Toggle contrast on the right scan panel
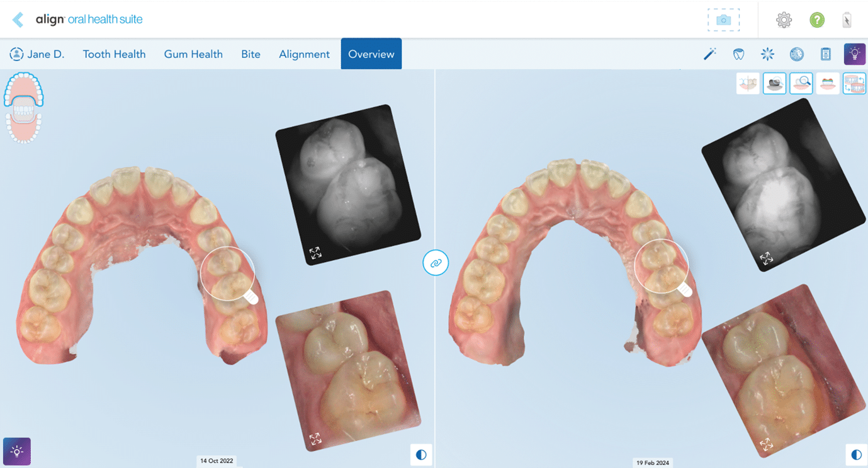Screen dimensions: 868x468 click(x=856, y=454)
